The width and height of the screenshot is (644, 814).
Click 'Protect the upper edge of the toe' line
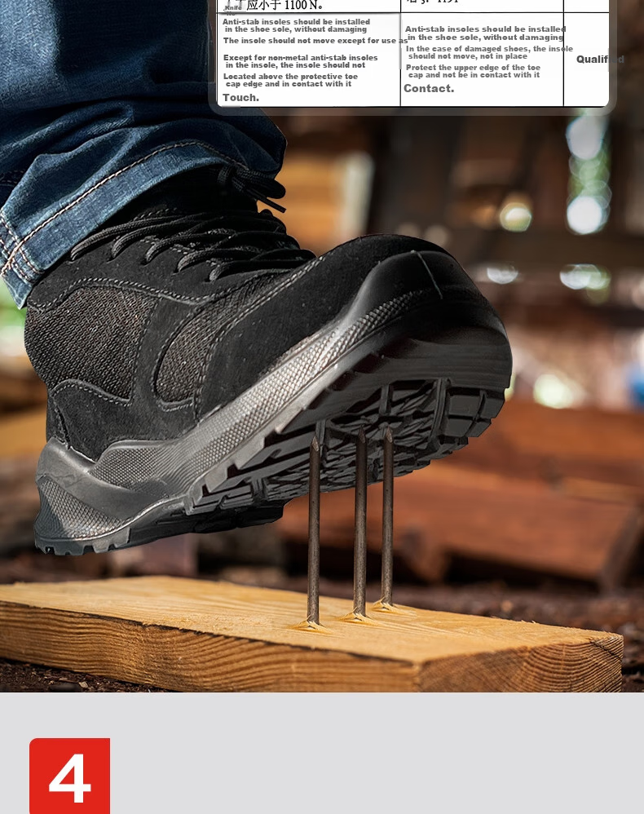coord(474,68)
